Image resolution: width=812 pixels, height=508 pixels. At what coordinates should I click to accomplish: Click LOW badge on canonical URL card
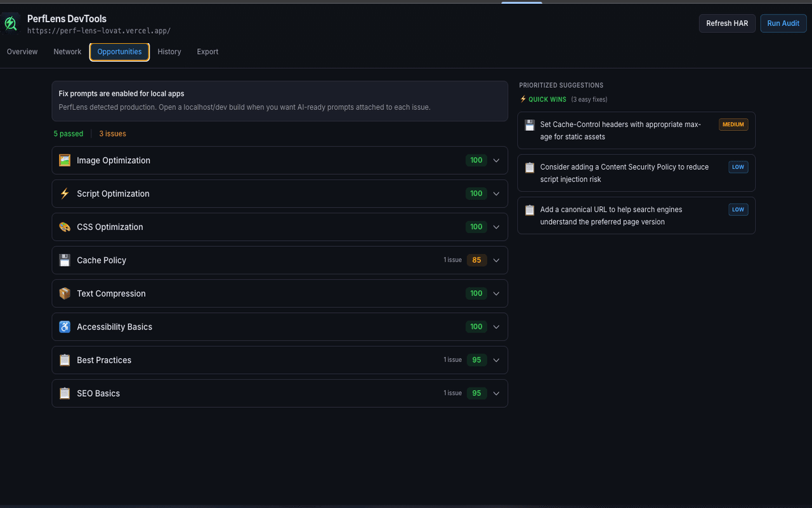coord(738,210)
